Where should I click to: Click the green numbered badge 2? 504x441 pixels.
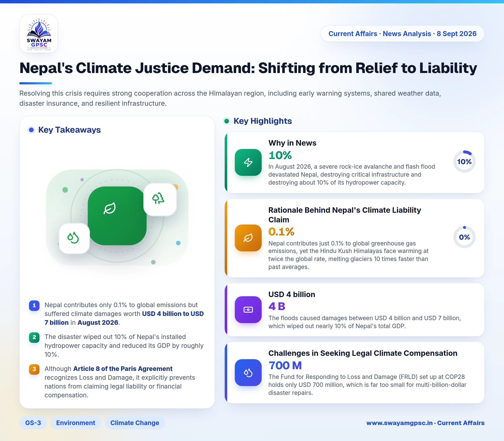tap(34, 337)
